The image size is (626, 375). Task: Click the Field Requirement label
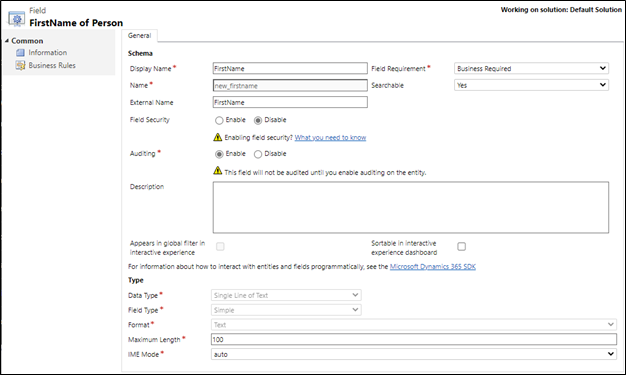(398, 69)
